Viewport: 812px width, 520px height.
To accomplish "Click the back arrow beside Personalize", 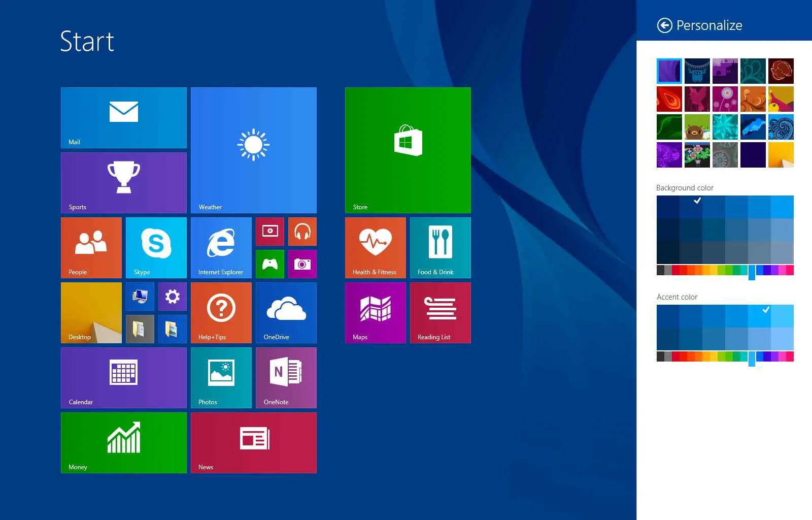I will pos(664,25).
